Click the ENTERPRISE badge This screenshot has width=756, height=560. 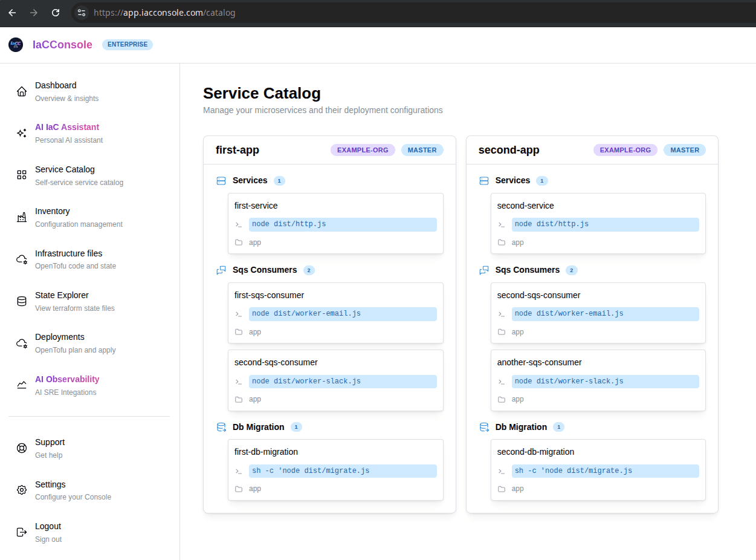point(128,45)
